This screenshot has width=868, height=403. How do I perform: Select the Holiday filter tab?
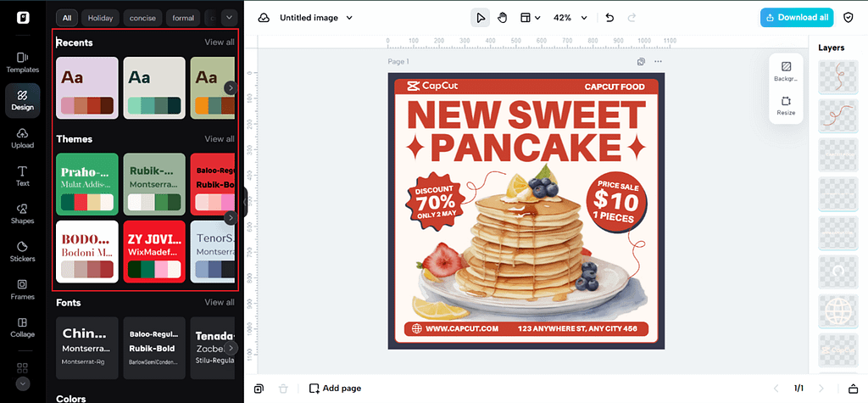point(100,17)
